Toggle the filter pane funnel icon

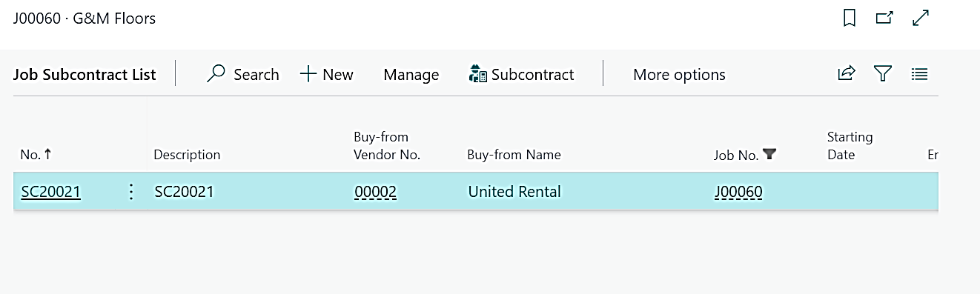tap(882, 73)
